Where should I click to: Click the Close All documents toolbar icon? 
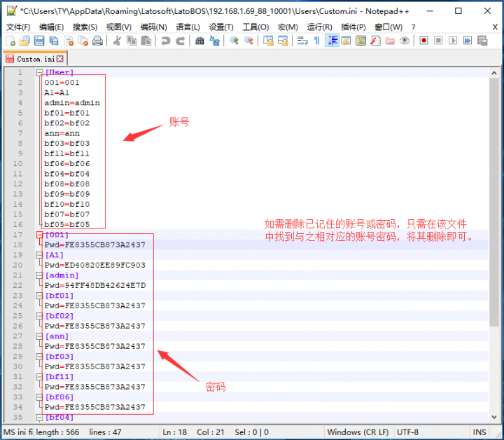tap(83, 41)
